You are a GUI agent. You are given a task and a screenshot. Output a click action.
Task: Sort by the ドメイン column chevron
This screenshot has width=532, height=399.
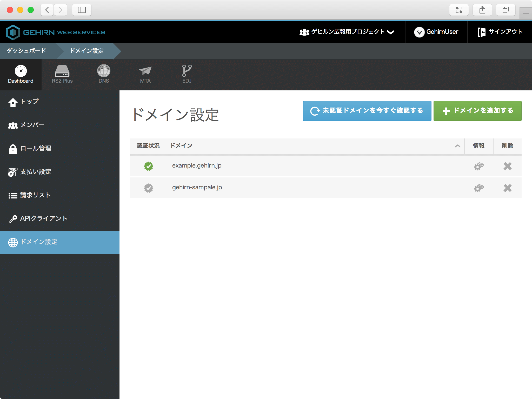tap(457, 146)
